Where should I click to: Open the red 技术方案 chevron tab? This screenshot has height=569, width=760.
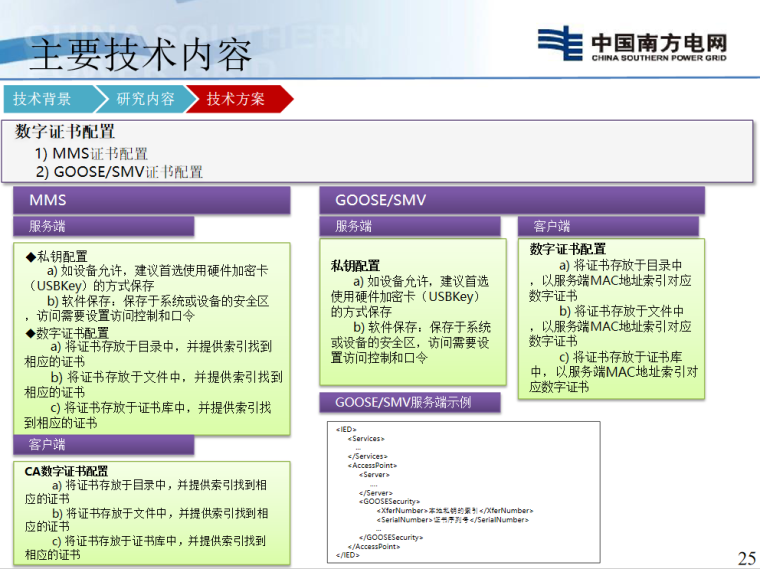pyautogui.click(x=236, y=99)
